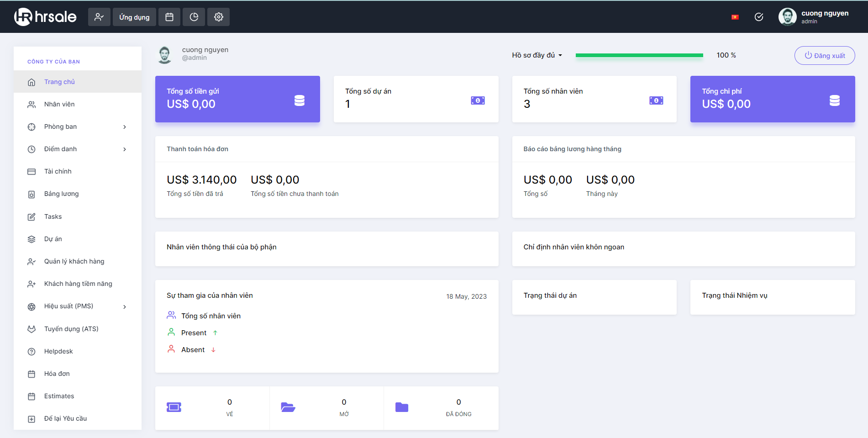
Task: Click the ticket icon above VÉ counter
Action: (174, 407)
